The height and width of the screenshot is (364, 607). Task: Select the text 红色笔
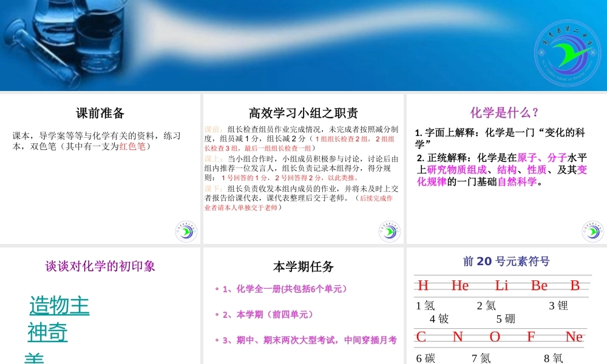point(132,147)
